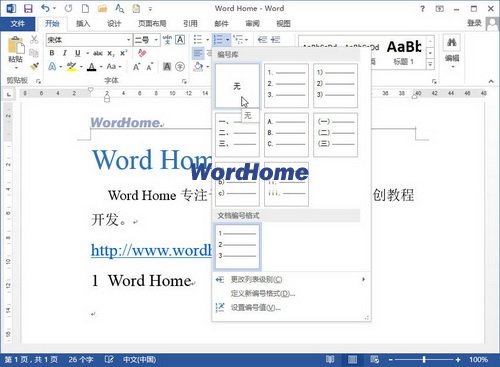Click the Character Shading icon

pyautogui.click(x=167, y=67)
